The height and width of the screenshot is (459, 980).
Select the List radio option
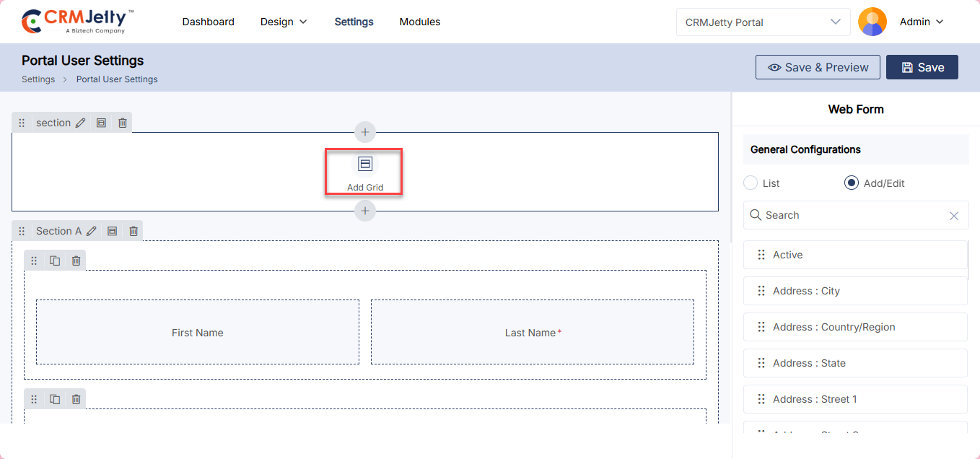tap(751, 183)
